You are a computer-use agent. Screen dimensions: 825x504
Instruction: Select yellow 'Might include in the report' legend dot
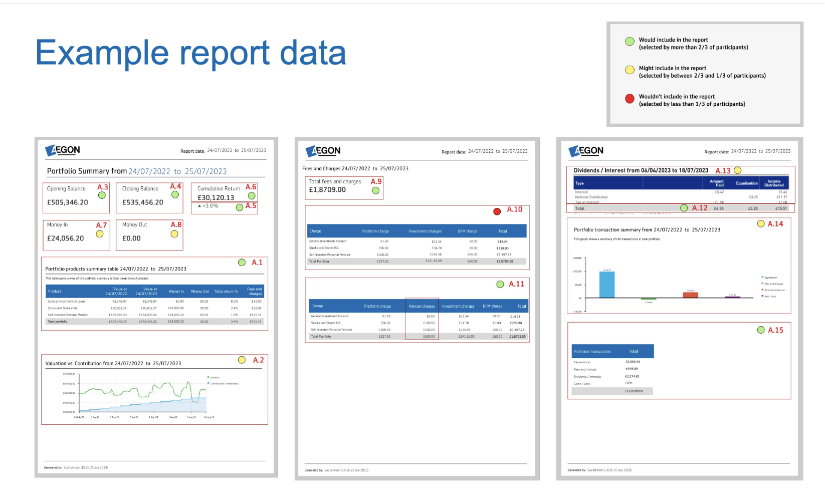630,70
